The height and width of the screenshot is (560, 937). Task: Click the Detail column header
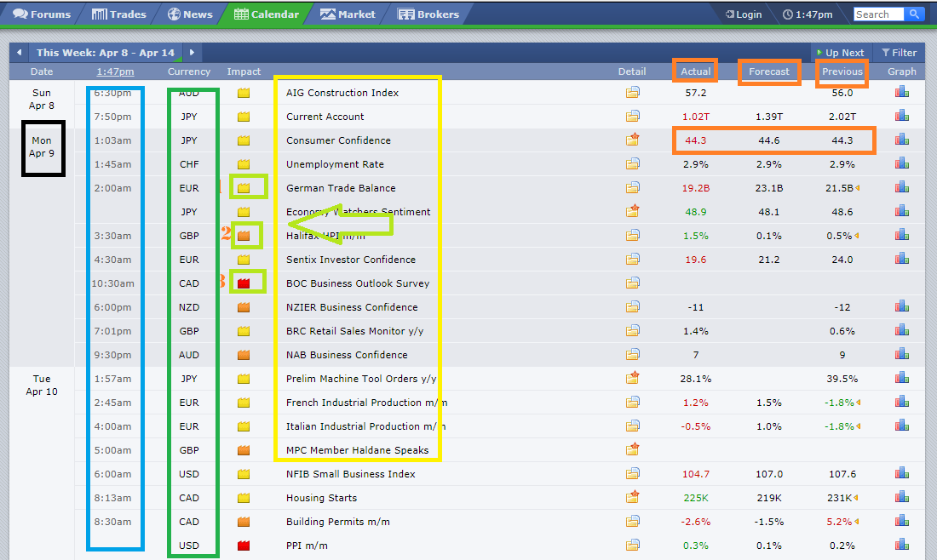pyautogui.click(x=632, y=71)
